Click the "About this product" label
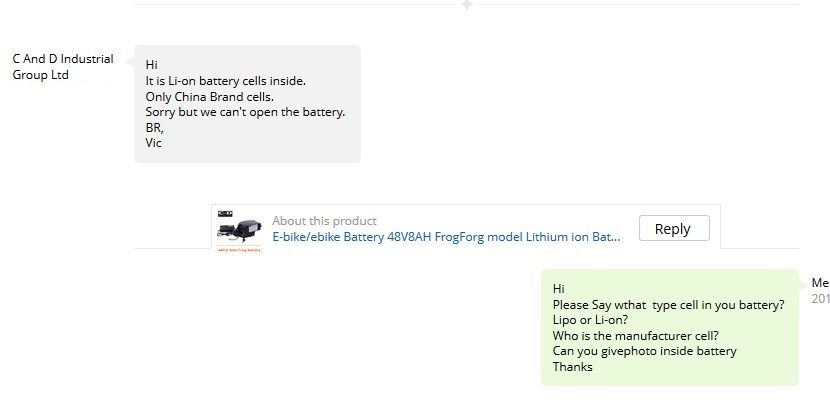The height and width of the screenshot is (400, 830). coord(324,221)
